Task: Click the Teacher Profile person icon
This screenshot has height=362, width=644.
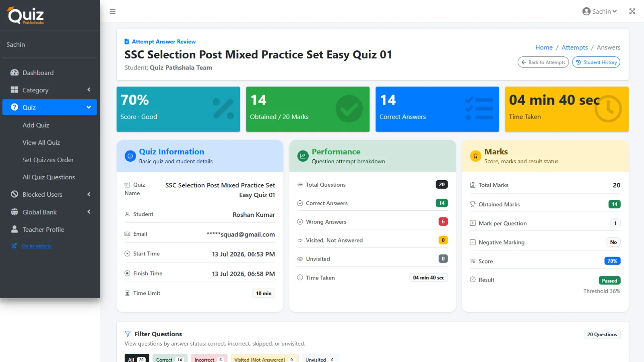Action: pyautogui.click(x=14, y=229)
